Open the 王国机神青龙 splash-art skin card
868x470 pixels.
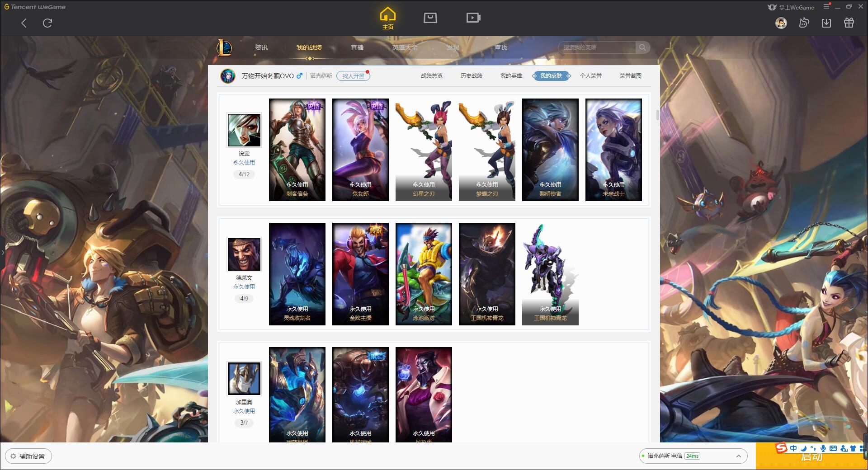coord(487,274)
